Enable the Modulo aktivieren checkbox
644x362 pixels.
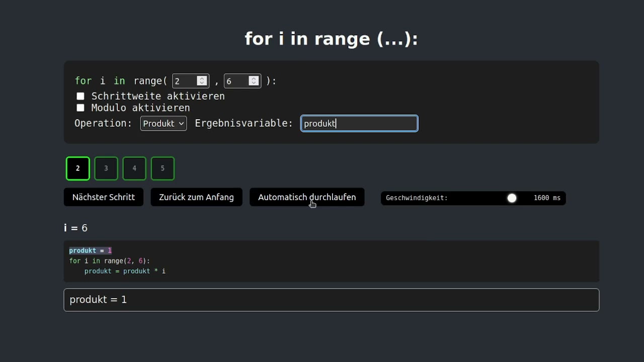(80, 108)
